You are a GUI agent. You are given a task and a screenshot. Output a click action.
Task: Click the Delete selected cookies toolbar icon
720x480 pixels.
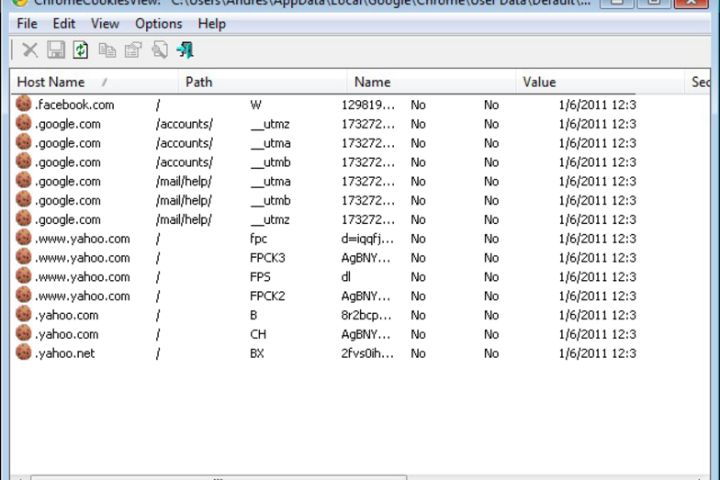pos(30,50)
